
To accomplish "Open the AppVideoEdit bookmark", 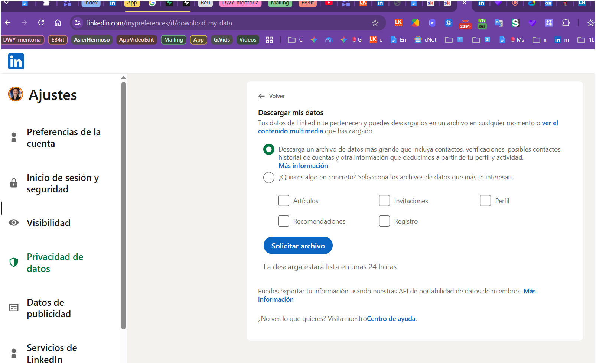I will [x=136, y=40].
